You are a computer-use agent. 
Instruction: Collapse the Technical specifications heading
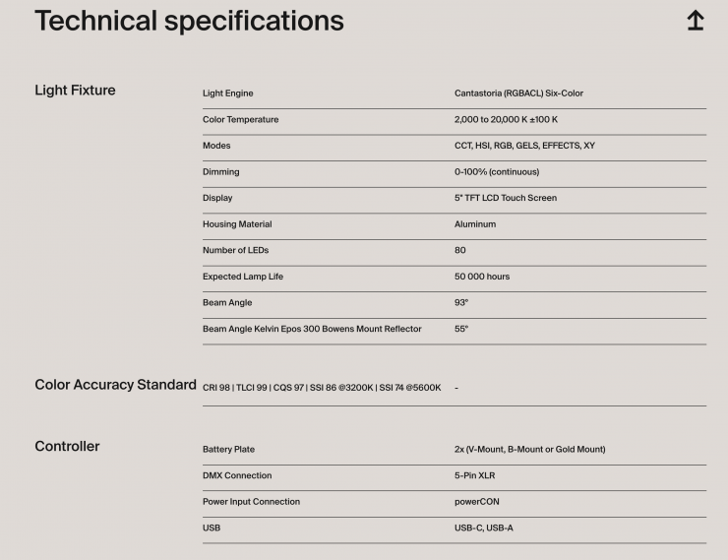point(189,21)
